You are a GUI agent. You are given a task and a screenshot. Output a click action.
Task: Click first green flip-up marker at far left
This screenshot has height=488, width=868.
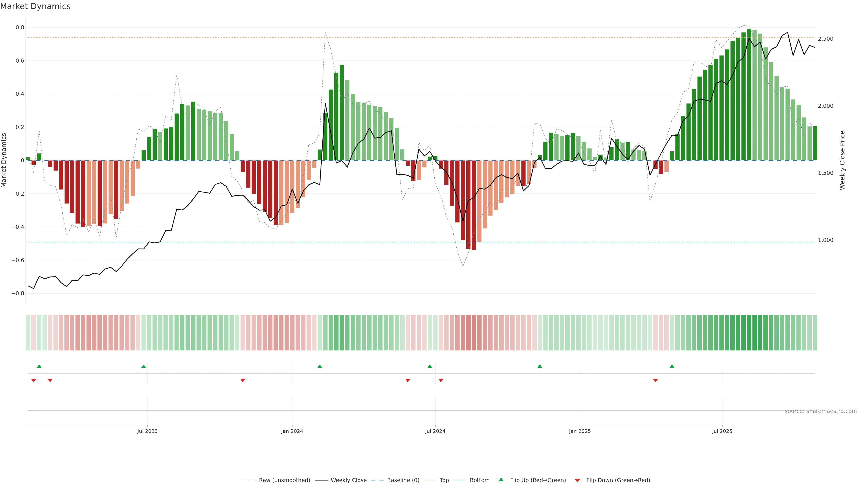pyautogui.click(x=39, y=366)
